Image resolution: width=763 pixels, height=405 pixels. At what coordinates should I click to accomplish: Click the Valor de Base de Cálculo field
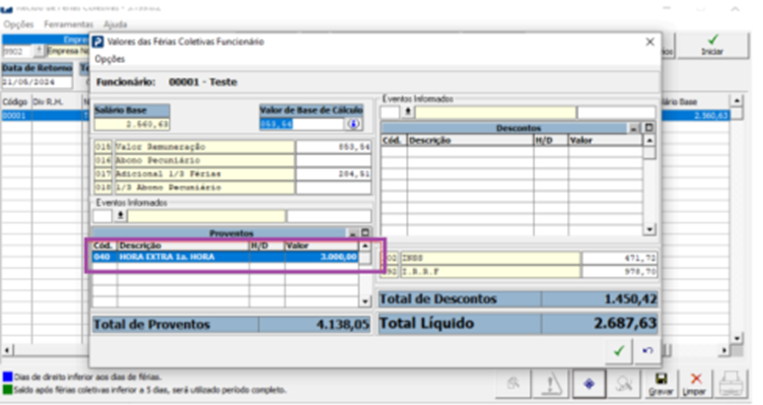[x=302, y=124]
